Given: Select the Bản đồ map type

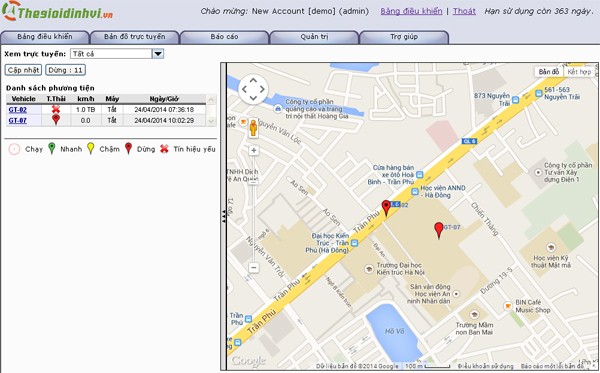Looking at the screenshot, I should click(x=549, y=72).
